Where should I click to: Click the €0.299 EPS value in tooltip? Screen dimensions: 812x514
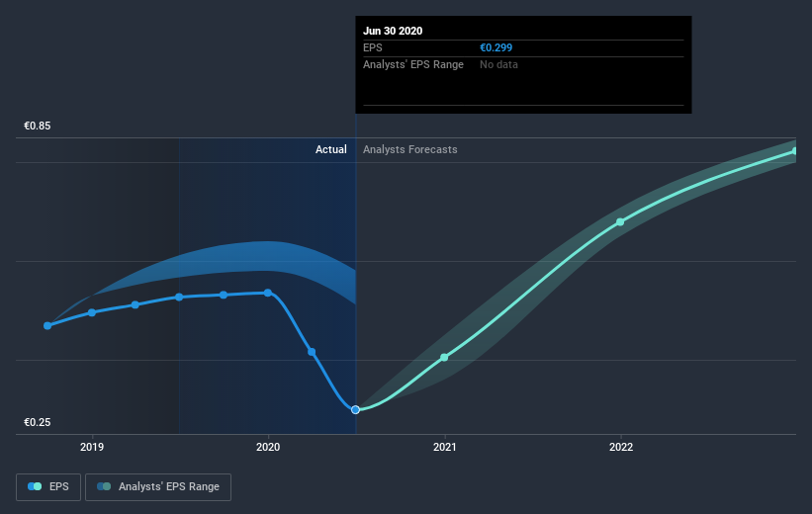pos(496,47)
